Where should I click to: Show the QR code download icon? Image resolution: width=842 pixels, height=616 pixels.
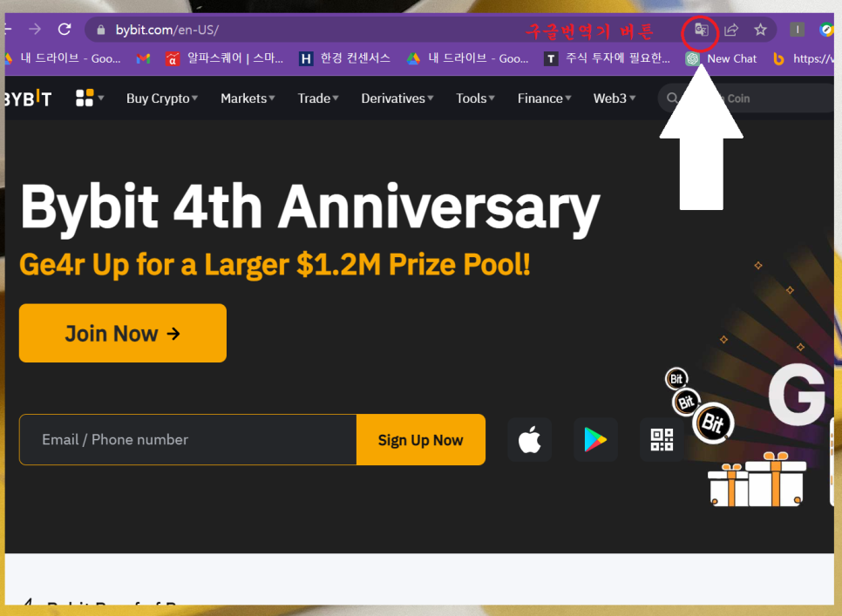(x=662, y=440)
